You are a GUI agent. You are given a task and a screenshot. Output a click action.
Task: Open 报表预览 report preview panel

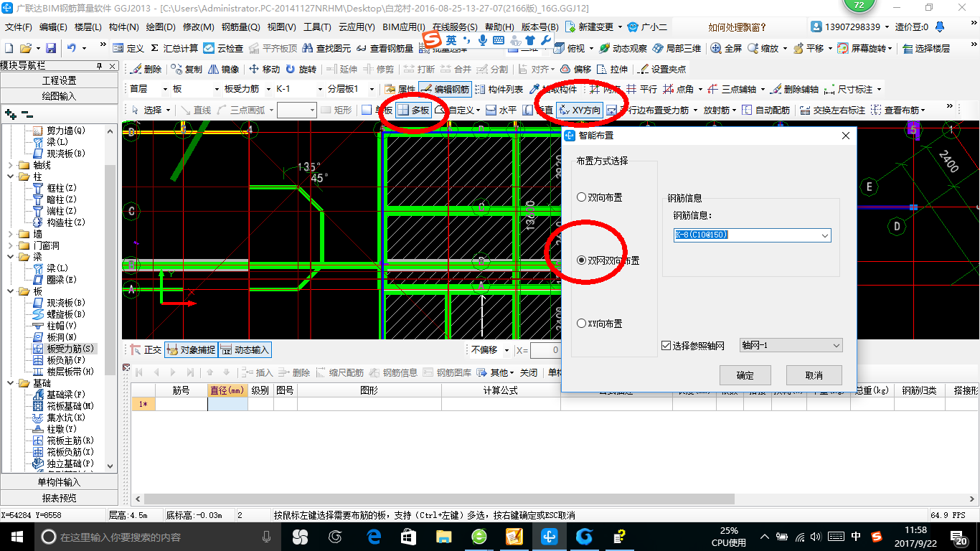(x=60, y=498)
